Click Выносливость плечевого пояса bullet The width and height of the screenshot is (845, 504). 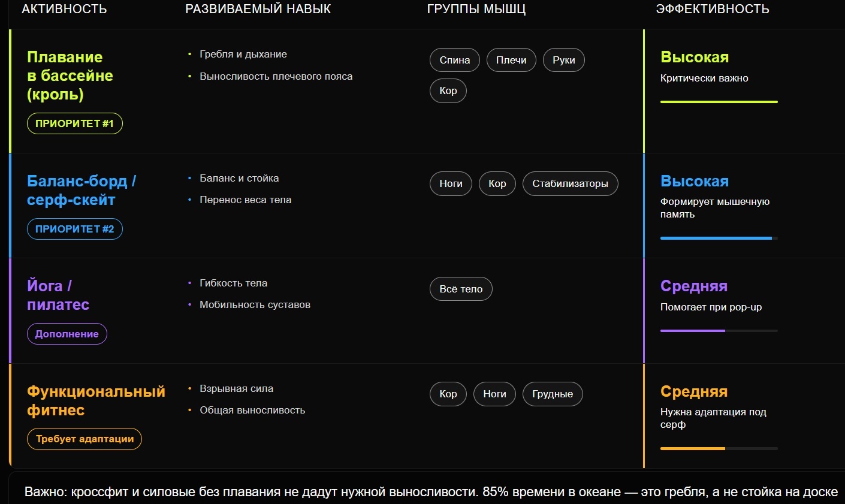(x=276, y=76)
